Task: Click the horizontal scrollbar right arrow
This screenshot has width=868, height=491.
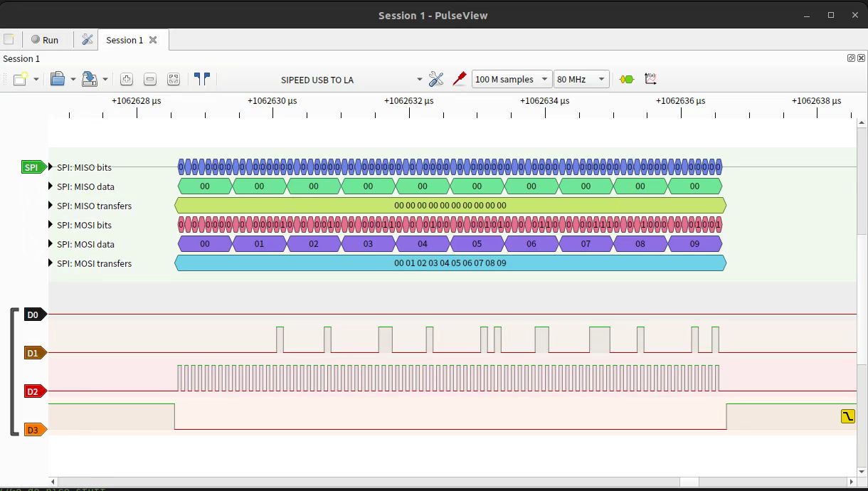Action: coord(852,482)
